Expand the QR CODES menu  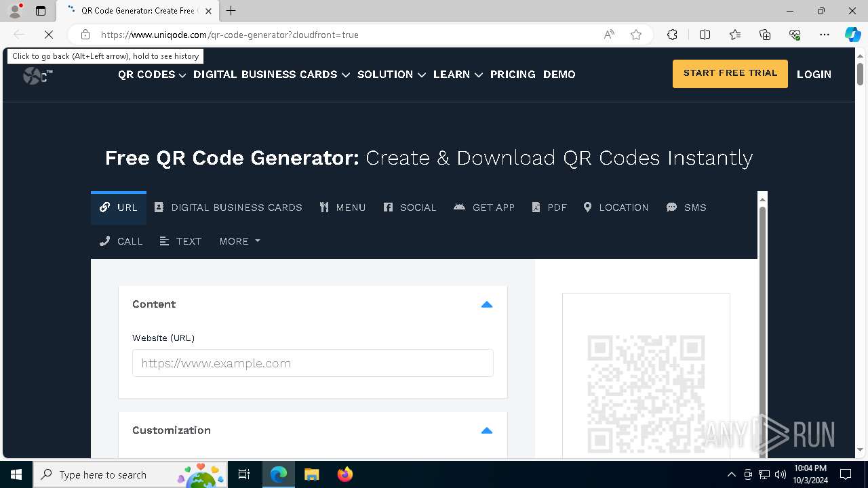tap(152, 75)
